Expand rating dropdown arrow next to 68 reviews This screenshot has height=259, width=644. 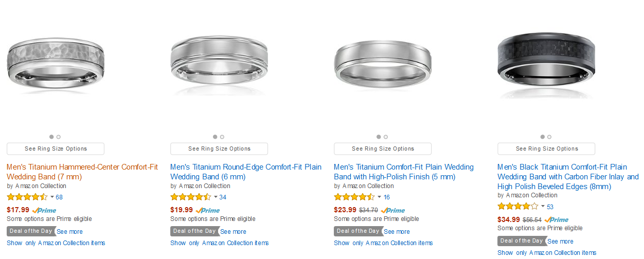point(52,197)
